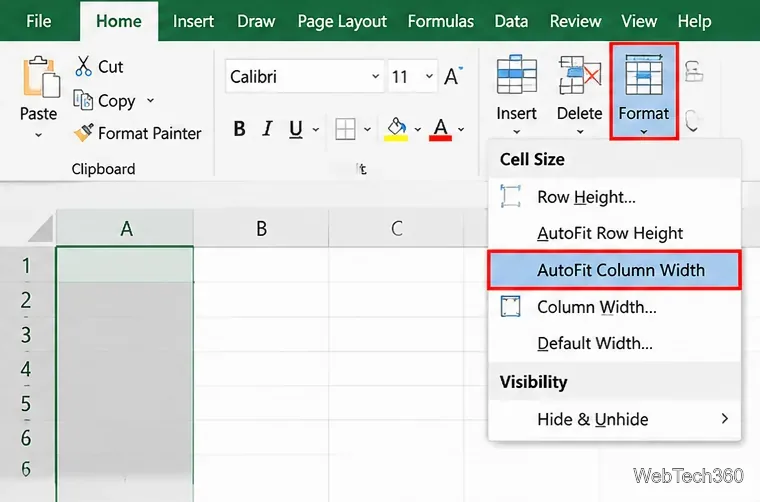Activate the Format Painter brush

tap(83, 133)
